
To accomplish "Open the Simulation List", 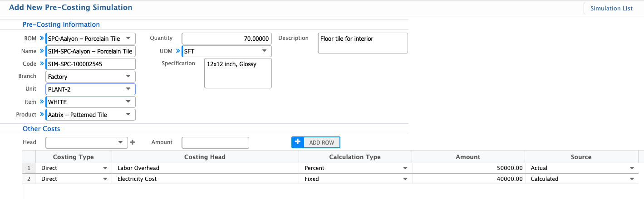I will point(611,8).
